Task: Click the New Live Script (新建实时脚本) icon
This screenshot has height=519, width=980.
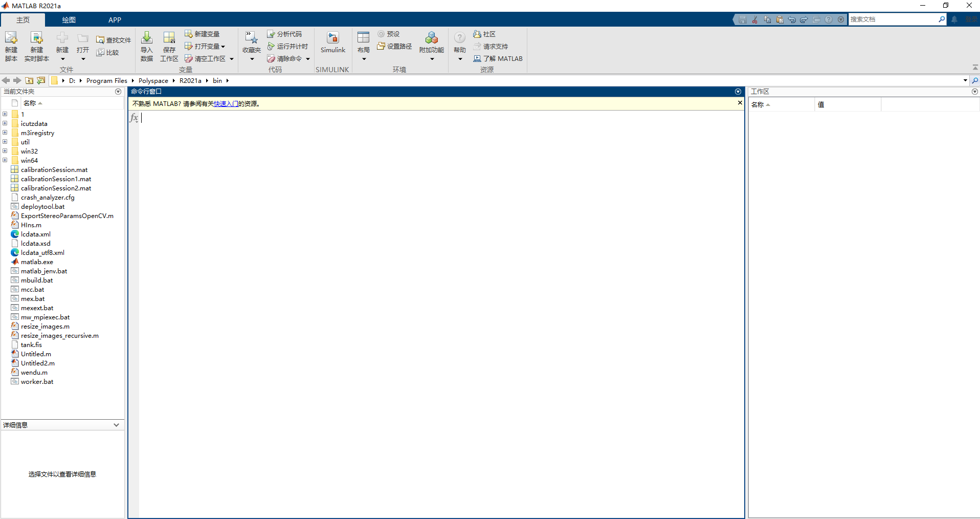Action: coord(36,46)
